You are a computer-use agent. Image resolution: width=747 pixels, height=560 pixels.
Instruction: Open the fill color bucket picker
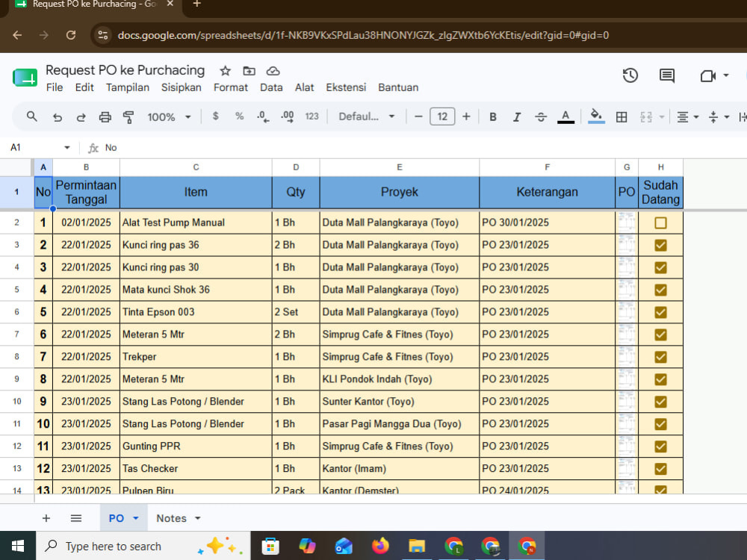coord(596,116)
